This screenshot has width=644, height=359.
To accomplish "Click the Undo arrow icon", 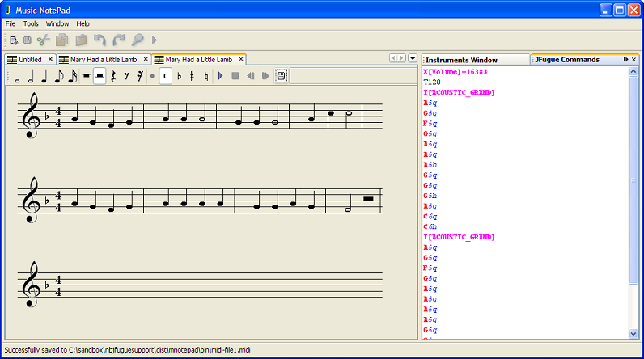I will pyautogui.click(x=100, y=40).
